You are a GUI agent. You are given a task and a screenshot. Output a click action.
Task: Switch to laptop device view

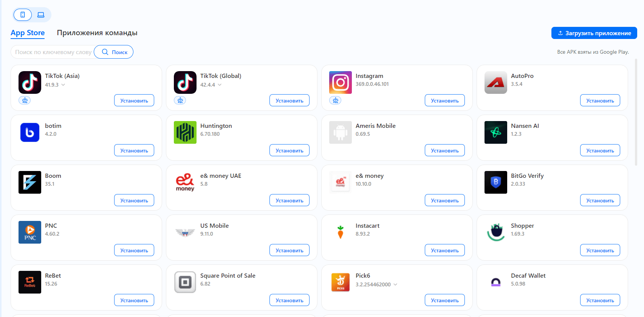(41, 15)
